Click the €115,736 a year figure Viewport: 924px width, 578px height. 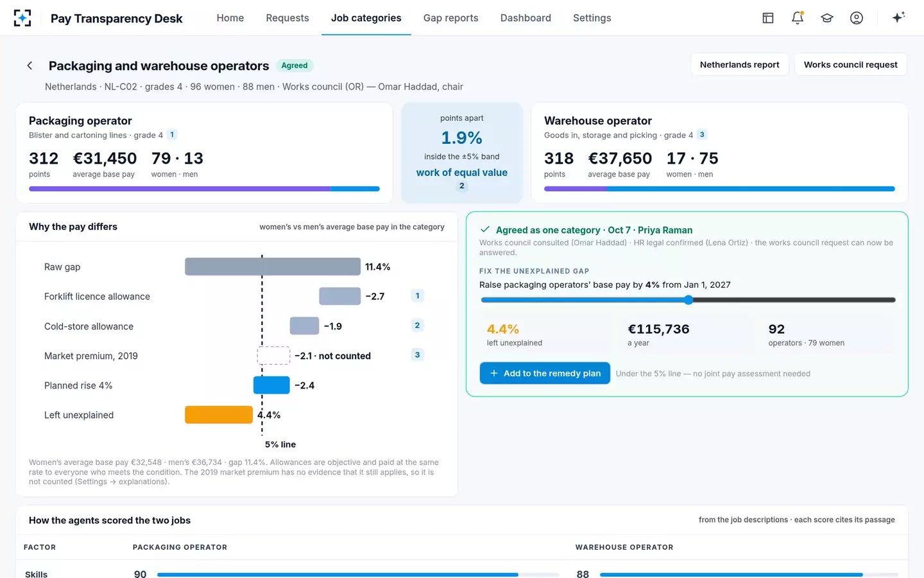(658, 329)
